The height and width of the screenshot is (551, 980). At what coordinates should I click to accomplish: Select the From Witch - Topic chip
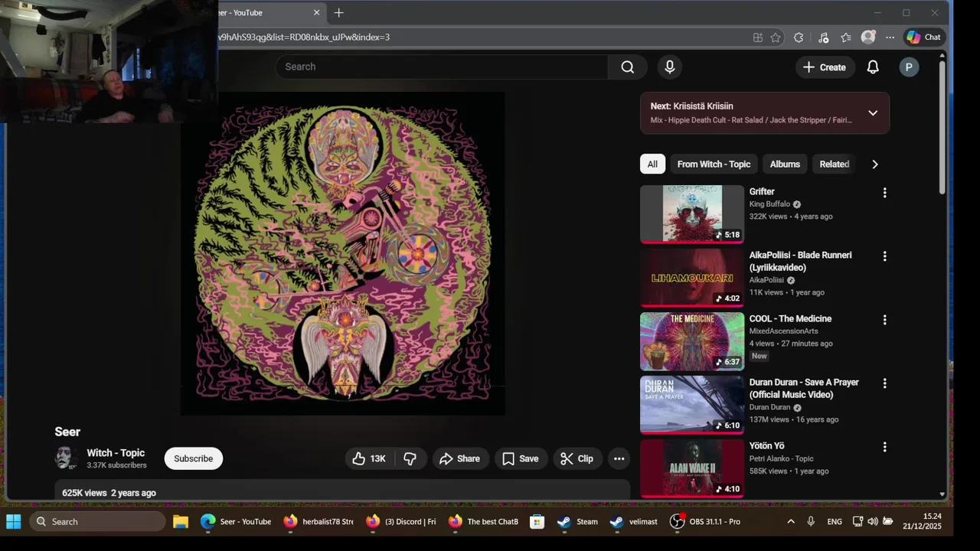714,164
